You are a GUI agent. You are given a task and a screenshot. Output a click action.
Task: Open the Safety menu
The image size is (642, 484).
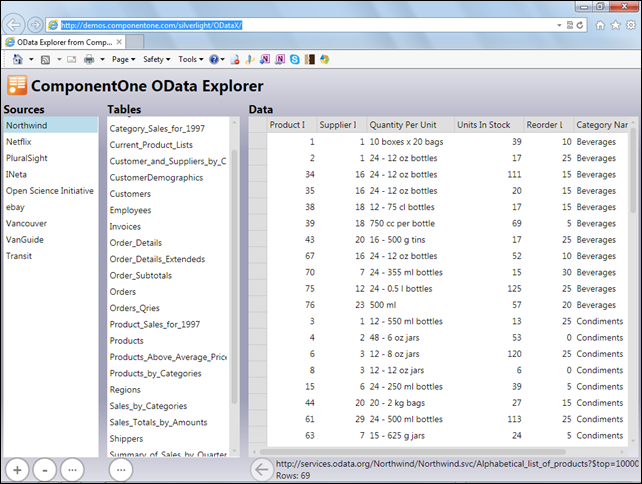point(156,60)
